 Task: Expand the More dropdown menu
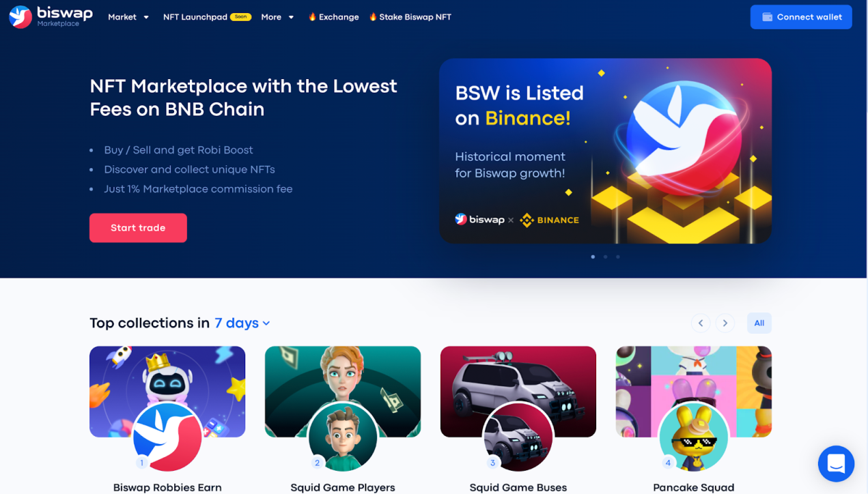pyautogui.click(x=277, y=17)
